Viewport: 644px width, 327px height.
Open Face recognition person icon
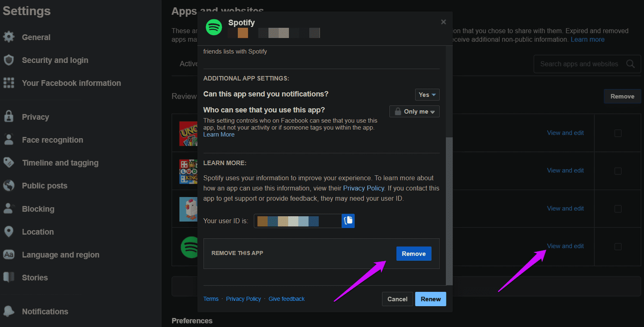[x=9, y=140]
